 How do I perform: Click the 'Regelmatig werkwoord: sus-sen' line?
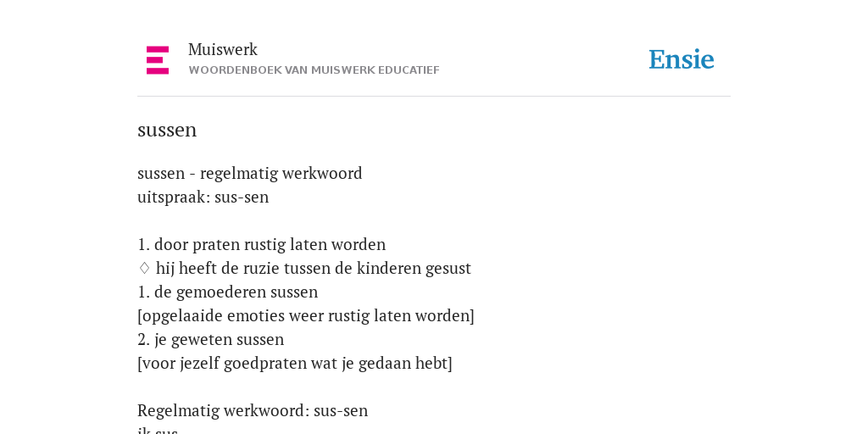point(253,411)
